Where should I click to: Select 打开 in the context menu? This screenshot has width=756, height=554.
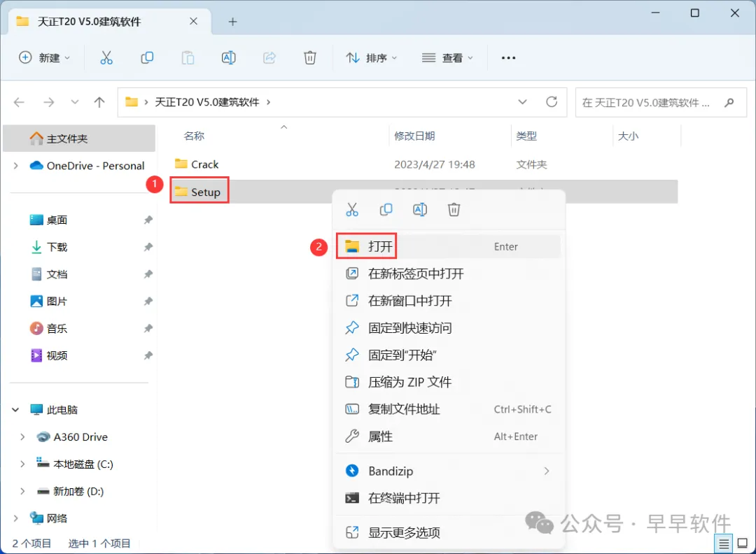pyautogui.click(x=449, y=247)
